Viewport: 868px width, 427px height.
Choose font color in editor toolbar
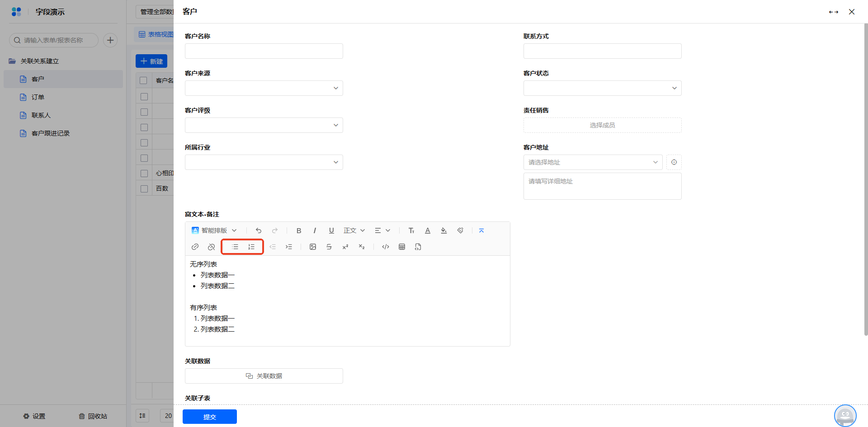pyautogui.click(x=428, y=230)
